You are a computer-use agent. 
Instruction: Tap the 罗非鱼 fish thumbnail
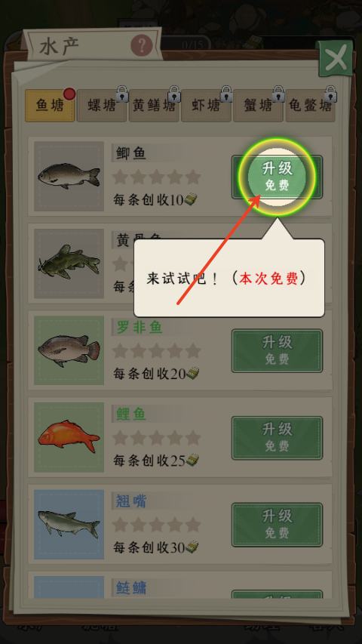(69, 350)
